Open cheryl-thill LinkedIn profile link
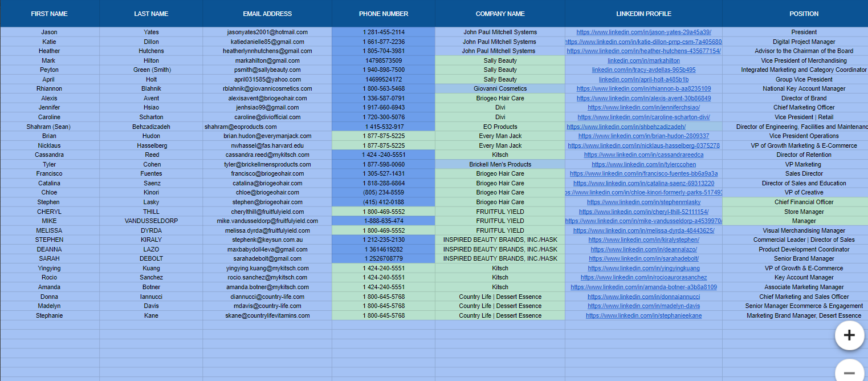This screenshot has height=381, width=868. [644, 212]
